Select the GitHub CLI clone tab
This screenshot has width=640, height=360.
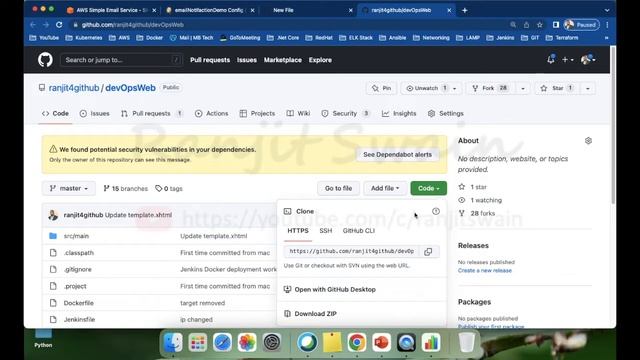coord(359,231)
